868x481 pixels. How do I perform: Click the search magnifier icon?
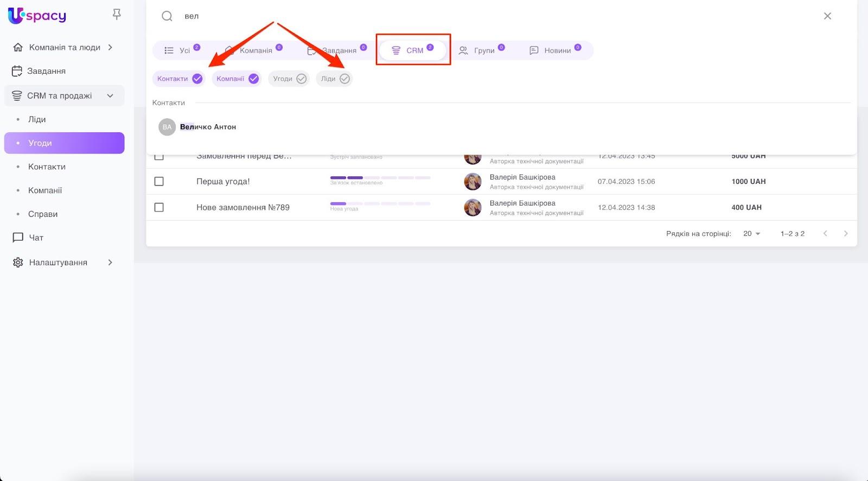point(167,16)
